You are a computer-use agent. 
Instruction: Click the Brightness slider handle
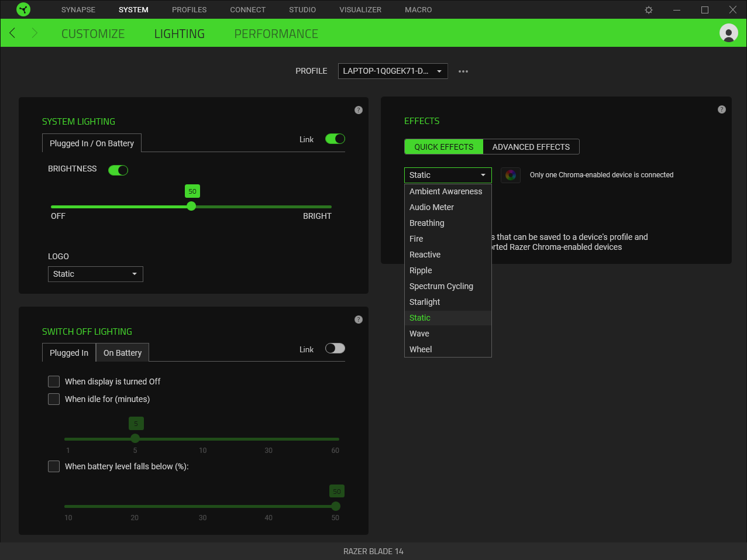[x=191, y=207]
